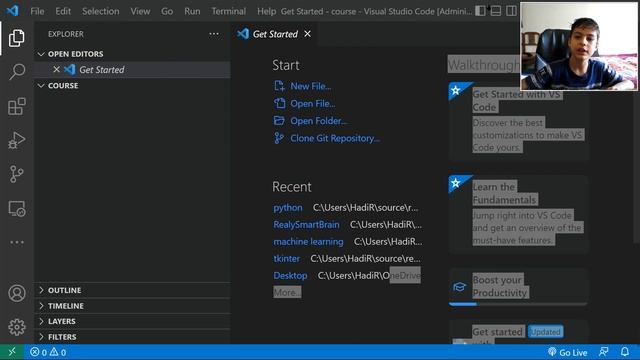640x360 pixels.
Task: Open the Go menu
Action: pyautogui.click(x=167, y=11)
